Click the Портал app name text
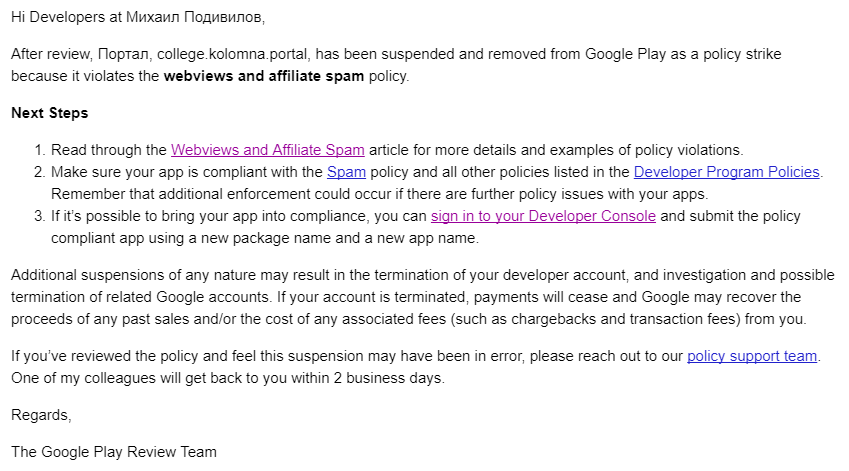 123,54
